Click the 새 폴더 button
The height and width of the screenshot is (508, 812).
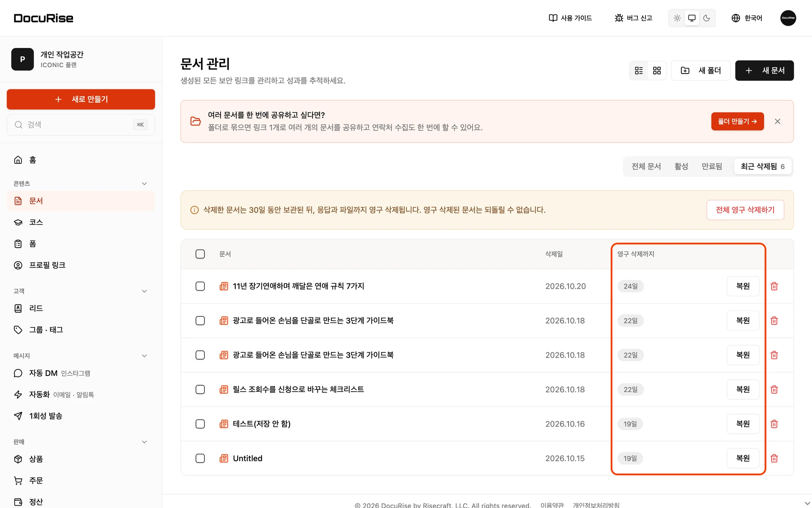point(701,71)
